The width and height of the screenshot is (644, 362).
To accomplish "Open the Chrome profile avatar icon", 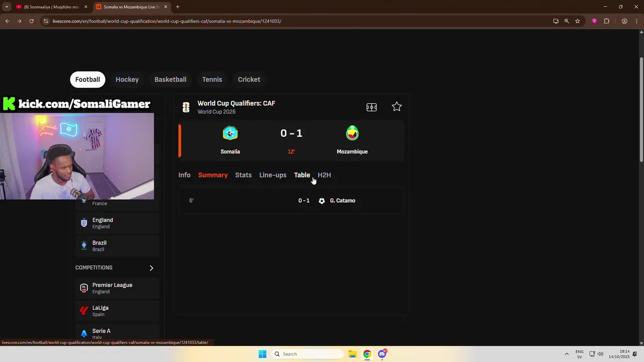I will [624, 21].
